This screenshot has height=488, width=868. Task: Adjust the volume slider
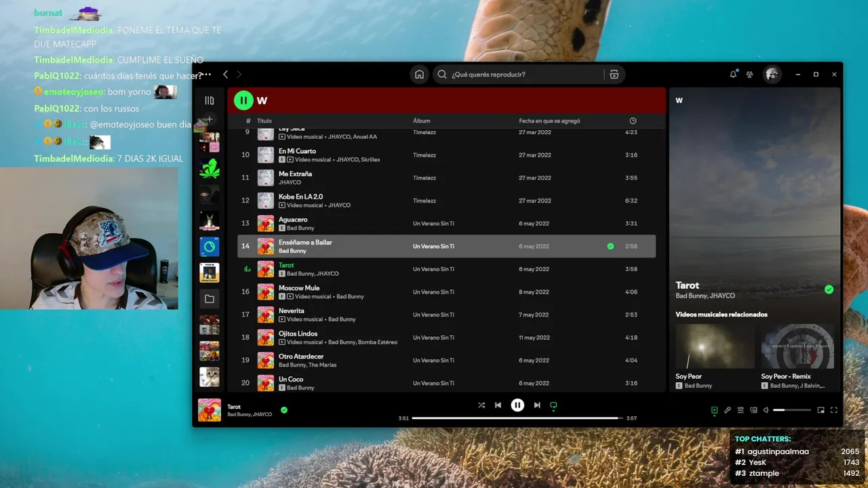pyautogui.click(x=792, y=410)
